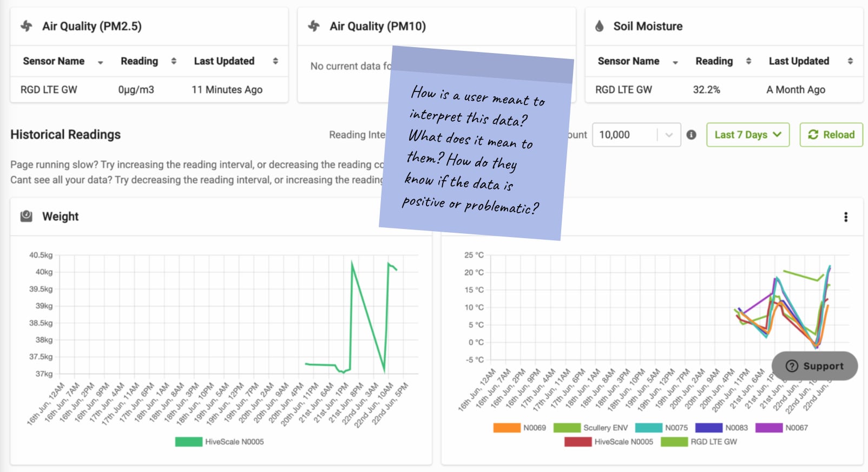Click the PM2.5 air quality fan icon
868x472 pixels.
pos(27,26)
